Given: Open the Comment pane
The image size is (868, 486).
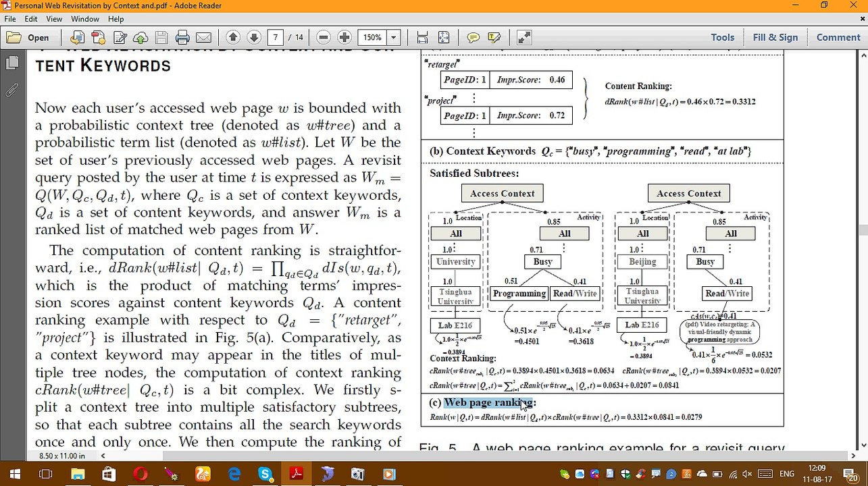Looking at the screenshot, I should click(838, 38).
